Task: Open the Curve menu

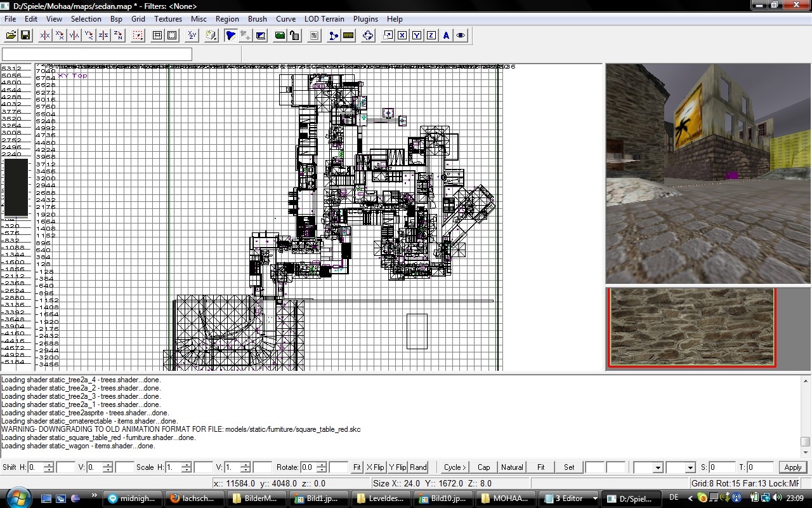Action: click(x=285, y=19)
